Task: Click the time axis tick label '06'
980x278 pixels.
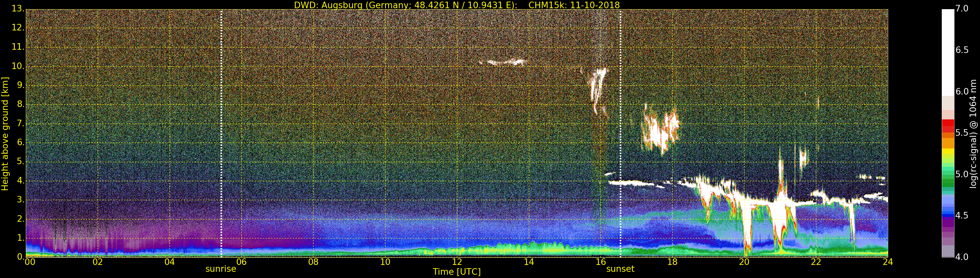Action: pos(242,262)
